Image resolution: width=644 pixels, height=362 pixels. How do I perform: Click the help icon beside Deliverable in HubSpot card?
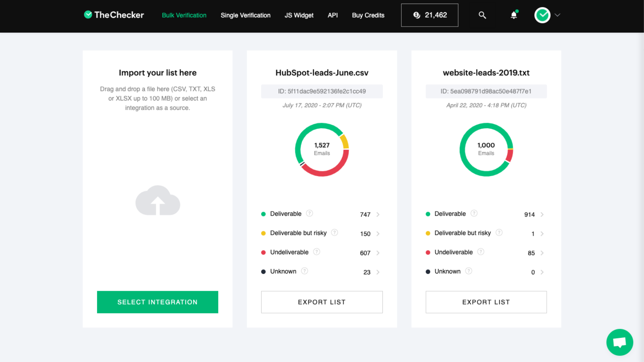click(309, 213)
